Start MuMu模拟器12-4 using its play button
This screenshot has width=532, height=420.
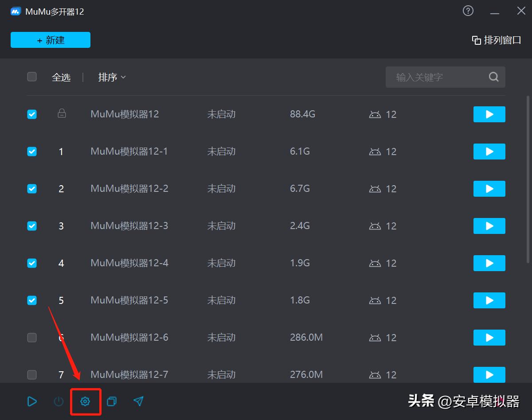click(x=489, y=263)
